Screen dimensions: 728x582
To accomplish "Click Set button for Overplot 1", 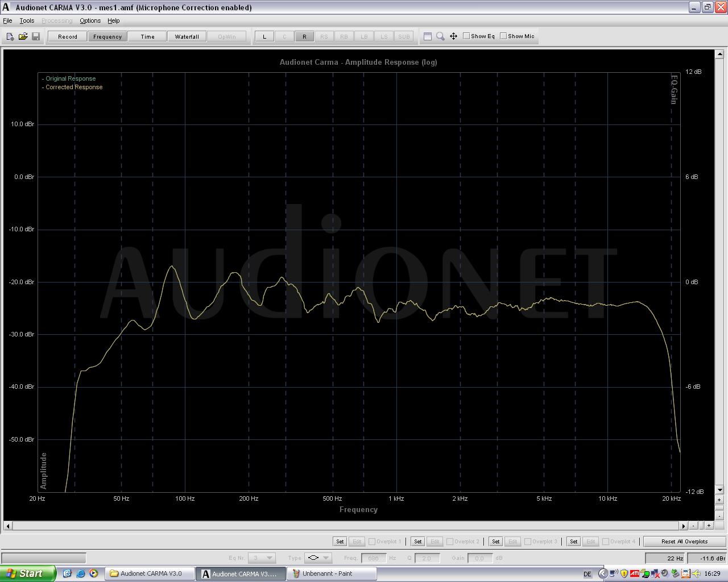I will (340, 542).
